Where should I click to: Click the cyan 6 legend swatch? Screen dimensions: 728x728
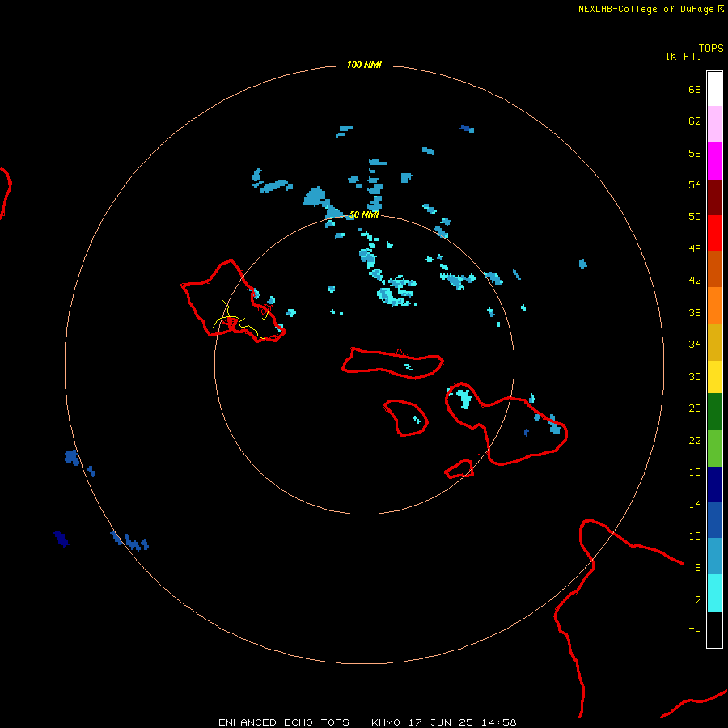(x=714, y=593)
